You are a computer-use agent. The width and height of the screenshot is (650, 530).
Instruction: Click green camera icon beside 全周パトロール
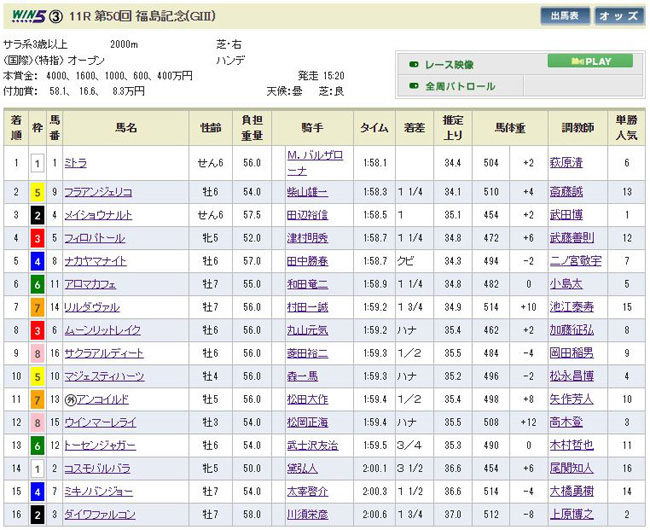pyautogui.click(x=412, y=86)
